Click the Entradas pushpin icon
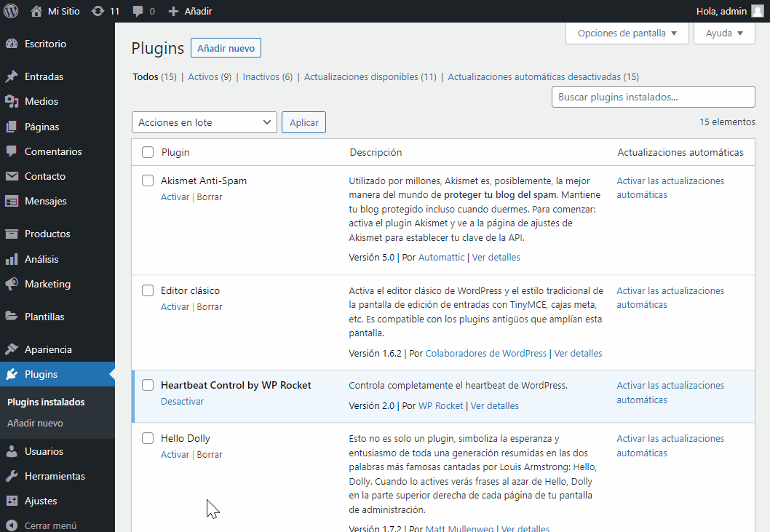The height and width of the screenshot is (532, 770). pos(12,76)
